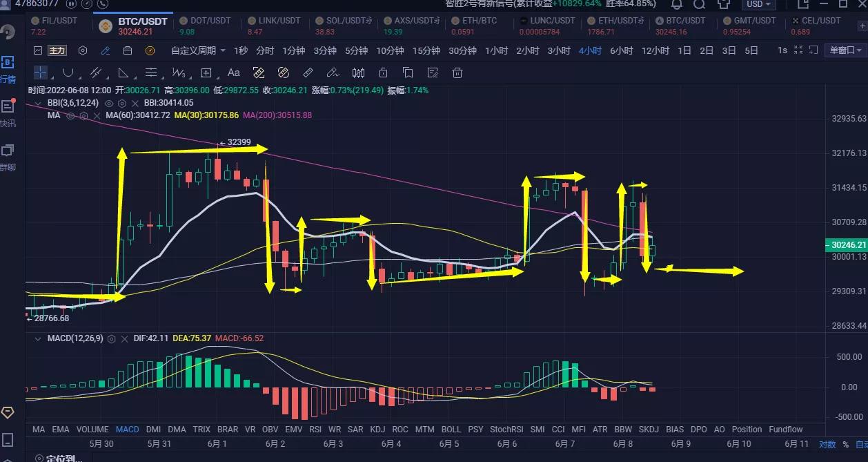Open the 单窗口 window layout dropdown
Image resolution: width=868 pixels, height=462 pixels.
pyautogui.click(x=845, y=50)
